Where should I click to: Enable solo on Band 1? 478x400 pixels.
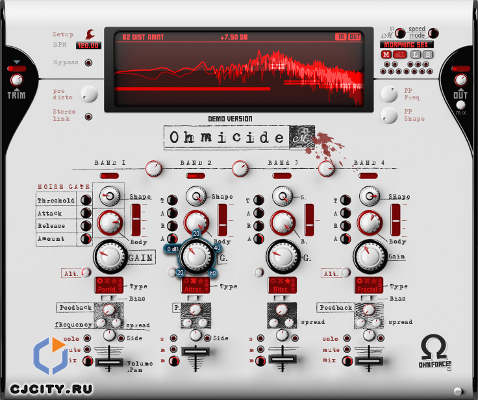[x=87, y=338]
